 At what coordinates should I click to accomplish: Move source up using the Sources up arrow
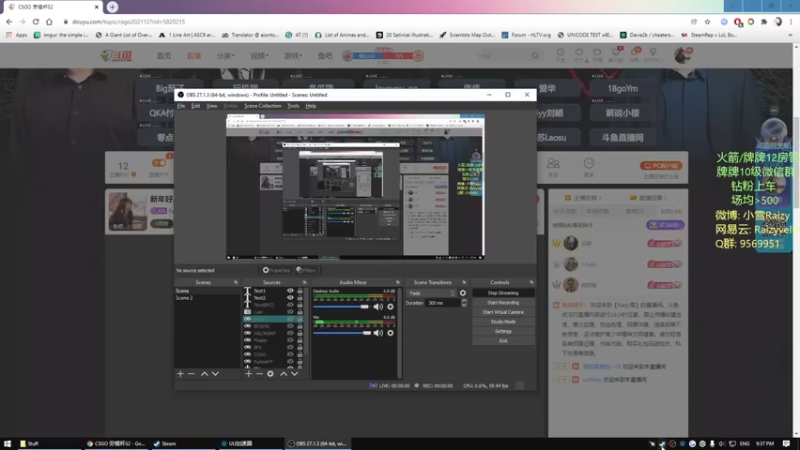pyautogui.click(x=284, y=374)
